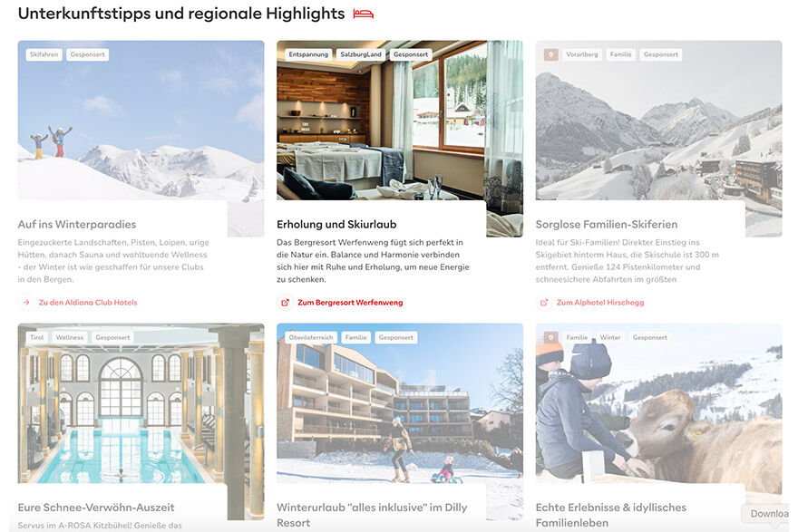
Task: Select the Skifahren tag on first card
Action: pyautogui.click(x=44, y=54)
